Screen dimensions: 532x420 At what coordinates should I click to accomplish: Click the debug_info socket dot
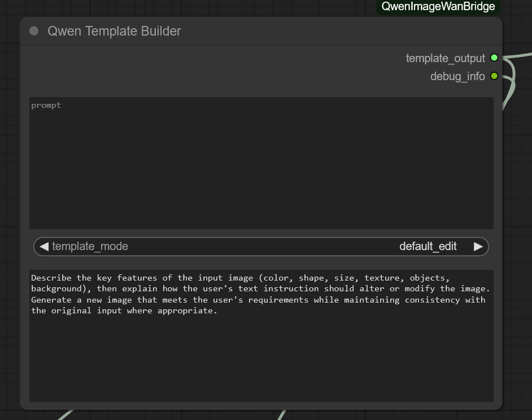[494, 76]
